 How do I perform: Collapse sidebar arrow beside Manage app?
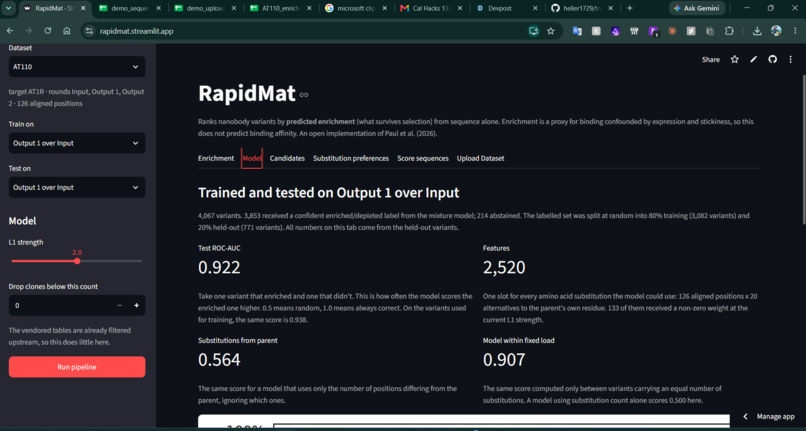pos(745,417)
